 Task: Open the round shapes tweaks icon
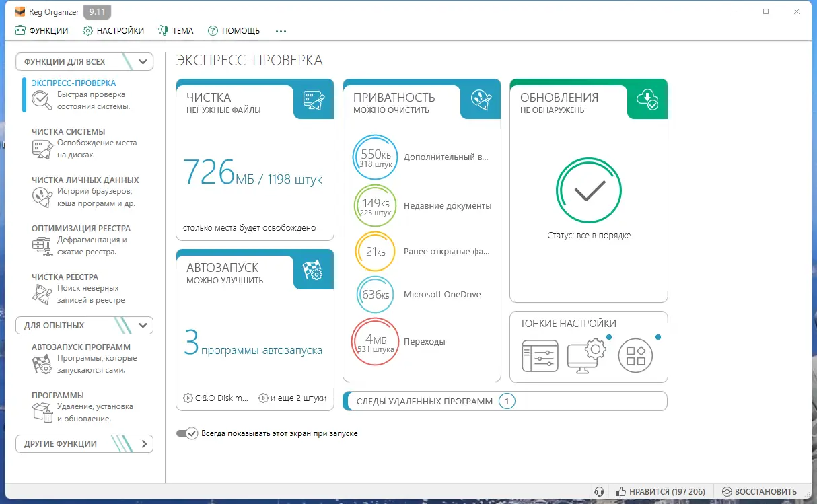tap(635, 356)
